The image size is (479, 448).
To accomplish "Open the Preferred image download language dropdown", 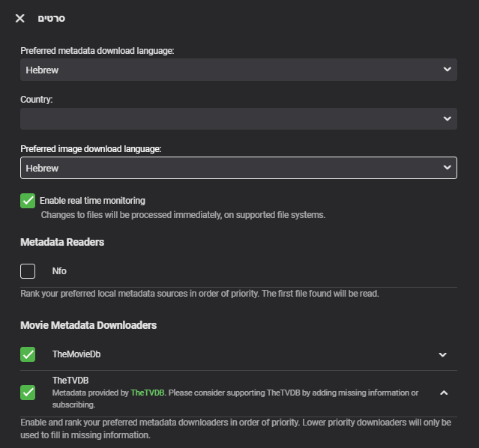I will point(238,168).
